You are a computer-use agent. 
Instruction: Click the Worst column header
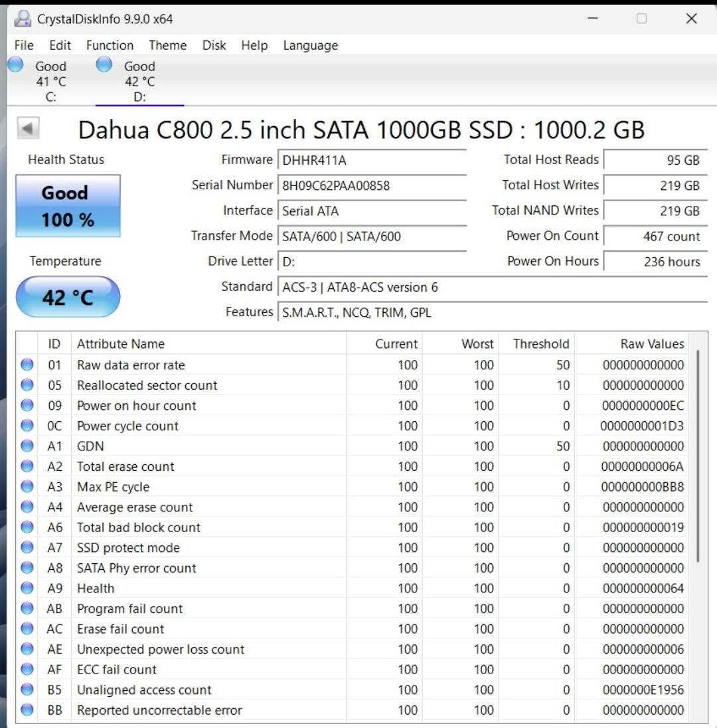pyautogui.click(x=460, y=343)
